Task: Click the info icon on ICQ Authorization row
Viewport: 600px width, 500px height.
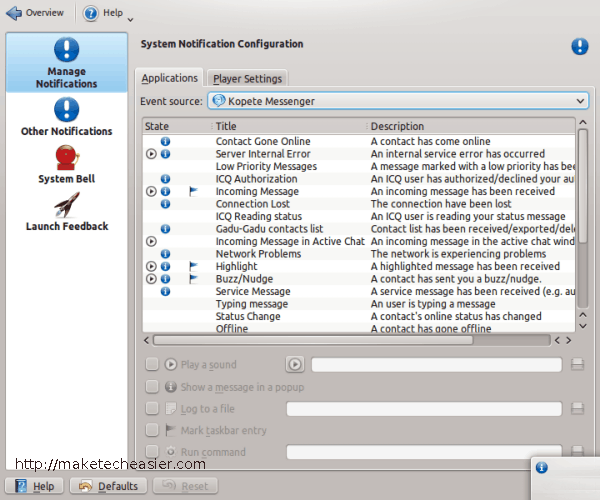Action: coord(165,179)
